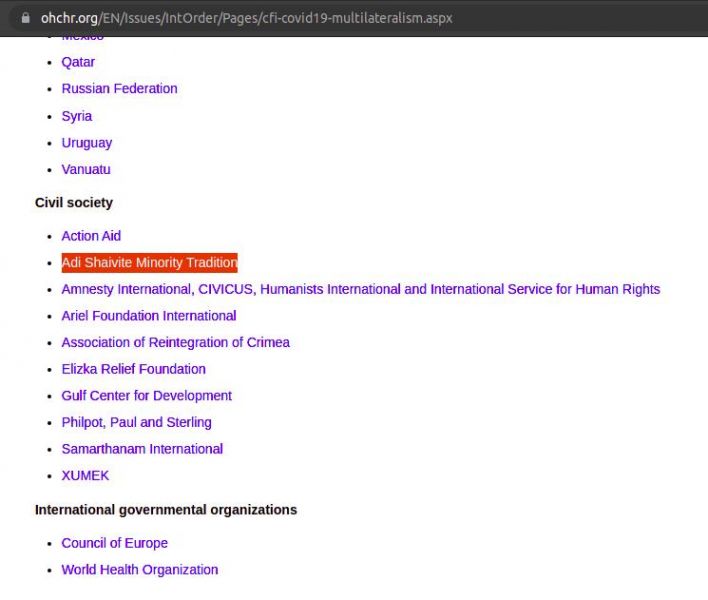The width and height of the screenshot is (708, 600).
Task: Click International governmental organizations heading
Action: pos(166,510)
